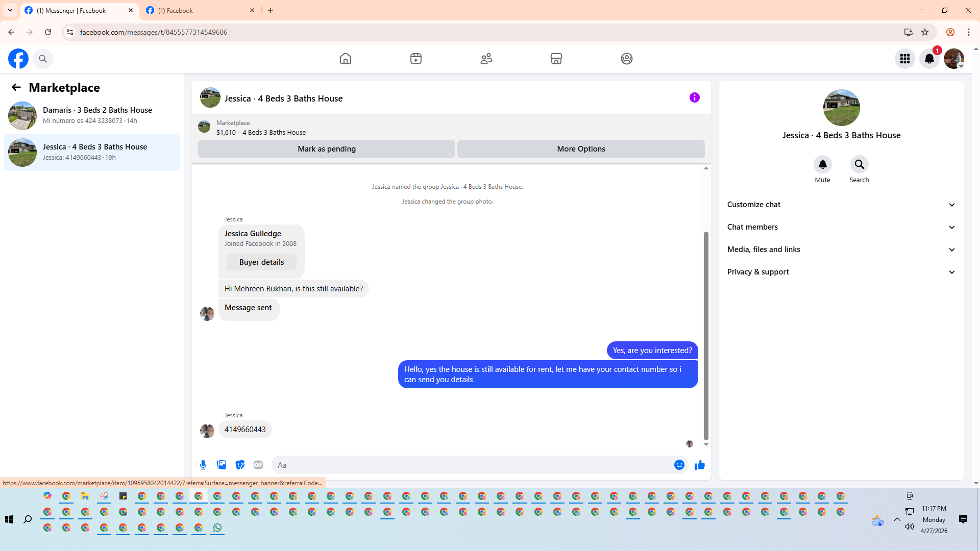Choose a GIF for the message
980x551 pixels.
click(x=258, y=465)
